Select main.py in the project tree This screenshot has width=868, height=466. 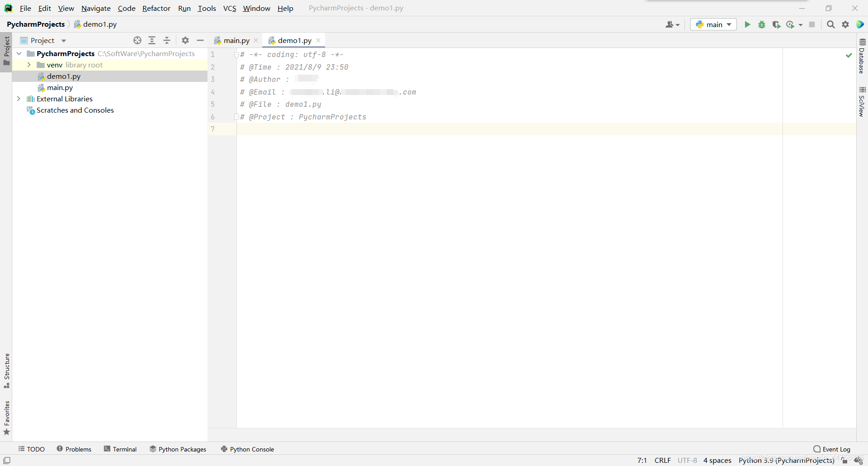click(60, 87)
